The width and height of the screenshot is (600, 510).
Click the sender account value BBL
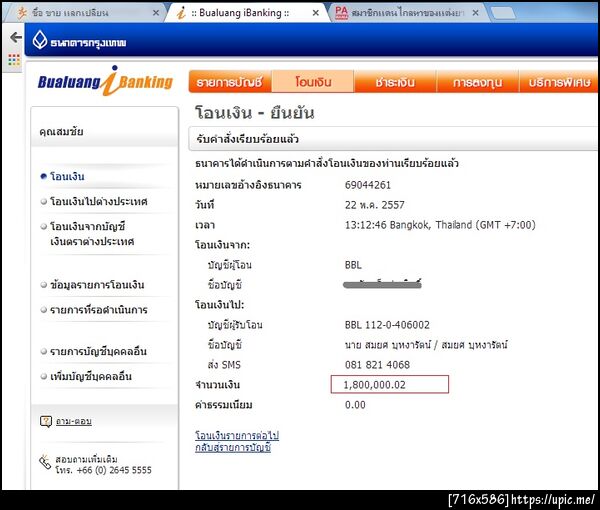[353, 265]
